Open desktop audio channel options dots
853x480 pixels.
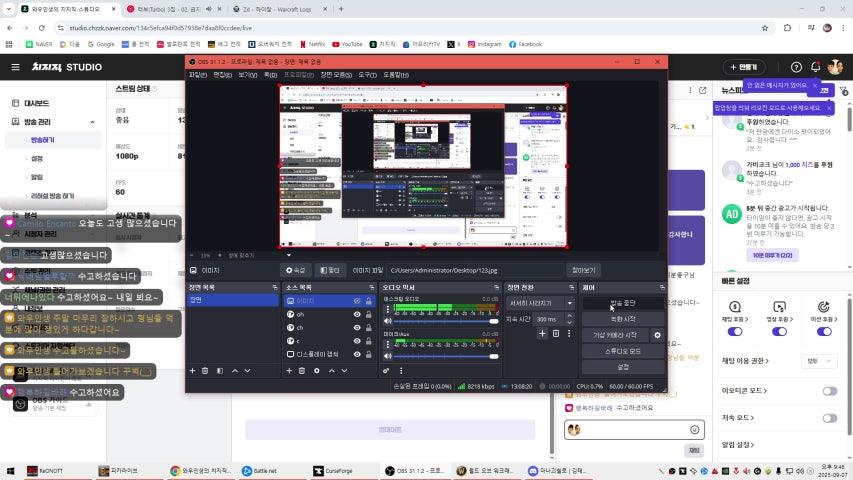point(388,309)
